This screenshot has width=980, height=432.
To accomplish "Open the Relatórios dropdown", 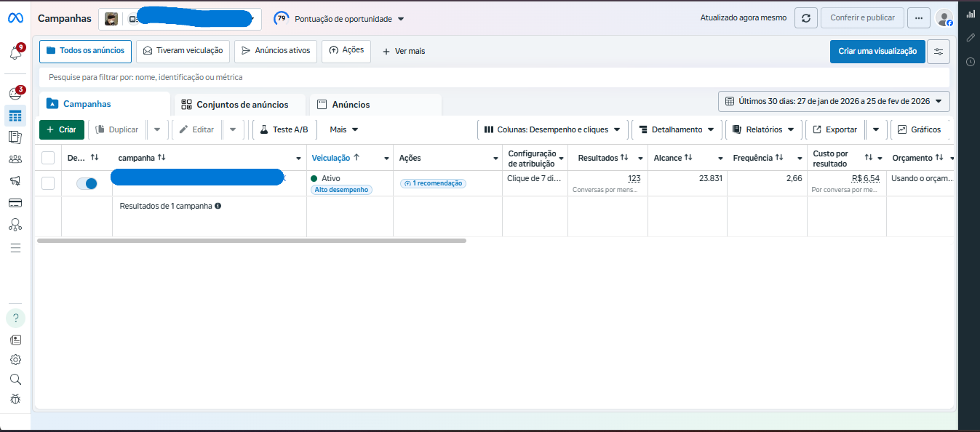I will [764, 129].
